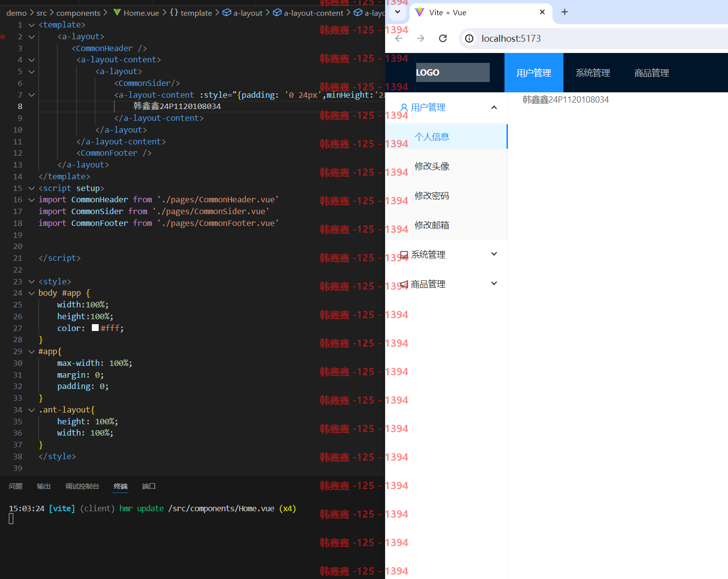Click the megaphone icon beside sidebar 商品管理
The height and width of the screenshot is (579, 728).
coord(404,284)
